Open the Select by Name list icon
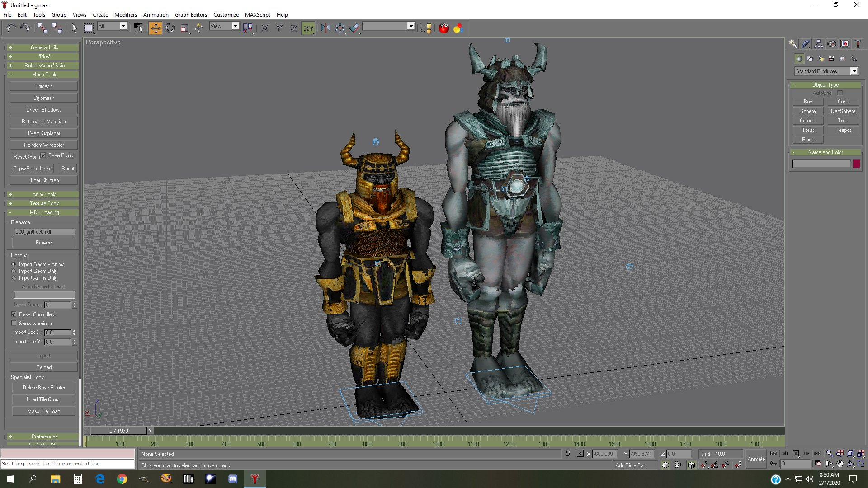 (138, 28)
